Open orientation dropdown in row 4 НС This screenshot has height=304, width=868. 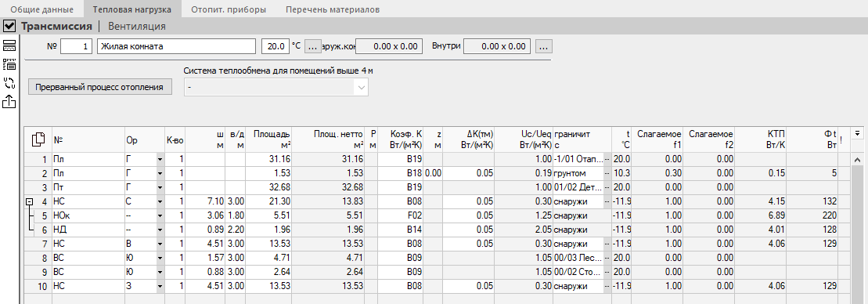click(x=160, y=202)
